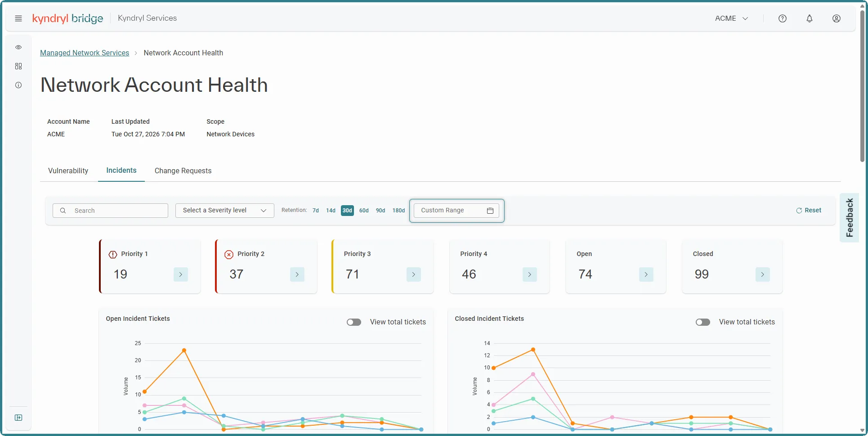Select the 14d retention option
Screen dimensions: 868x436
[331, 211]
